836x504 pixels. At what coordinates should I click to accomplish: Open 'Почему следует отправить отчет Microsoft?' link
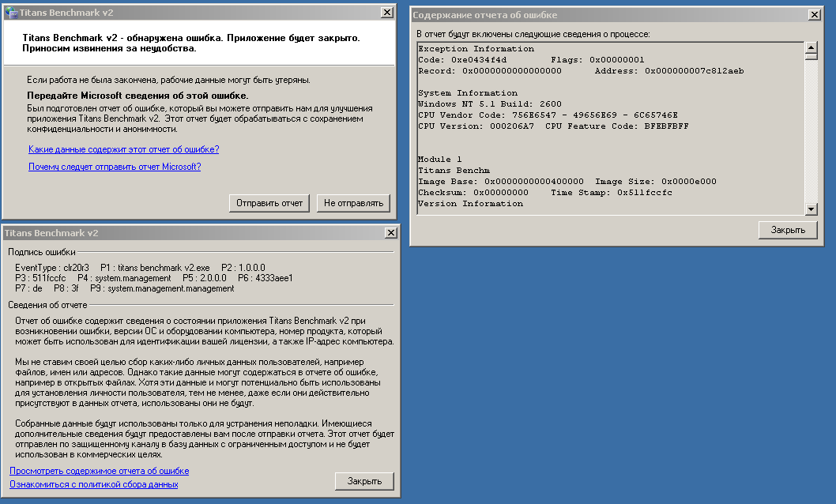pos(115,167)
